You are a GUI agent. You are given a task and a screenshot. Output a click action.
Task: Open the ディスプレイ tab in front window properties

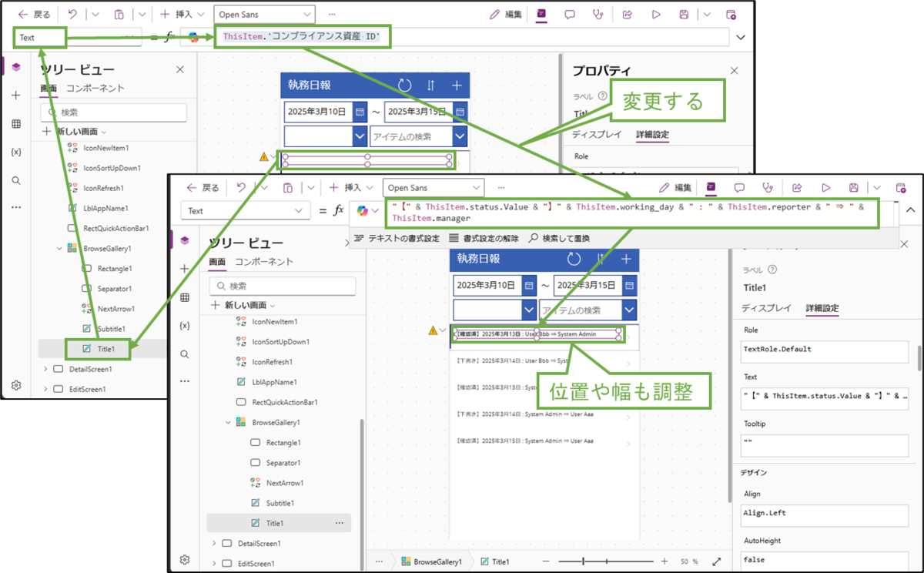(x=766, y=308)
